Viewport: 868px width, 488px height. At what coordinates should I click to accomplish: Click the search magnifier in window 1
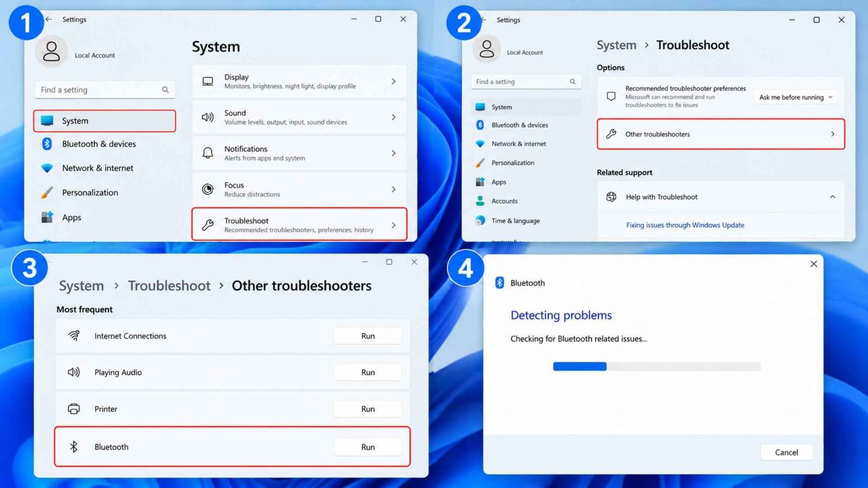[165, 90]
